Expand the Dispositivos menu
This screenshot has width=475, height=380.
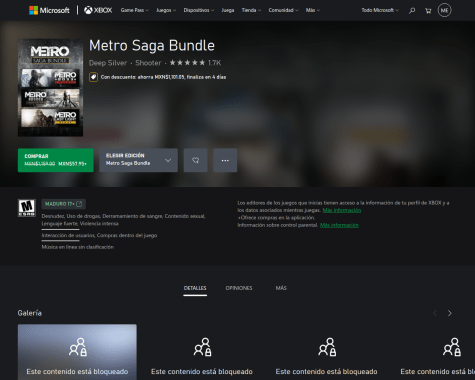199,10
